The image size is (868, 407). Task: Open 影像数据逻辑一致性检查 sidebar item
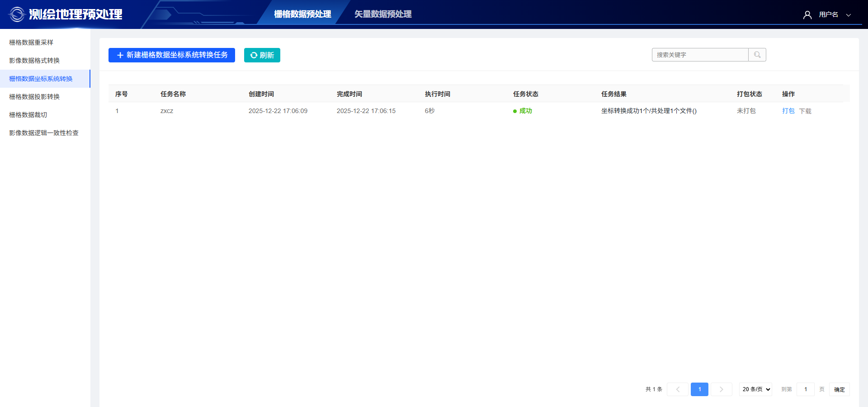(x=44, y=133)
